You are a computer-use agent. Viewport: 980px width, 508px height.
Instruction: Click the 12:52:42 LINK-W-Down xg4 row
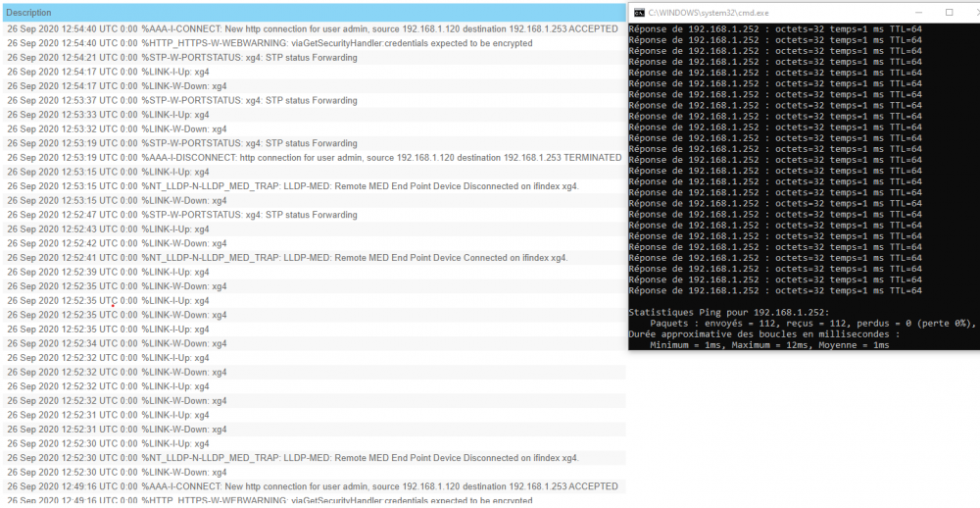coord(314,243)
